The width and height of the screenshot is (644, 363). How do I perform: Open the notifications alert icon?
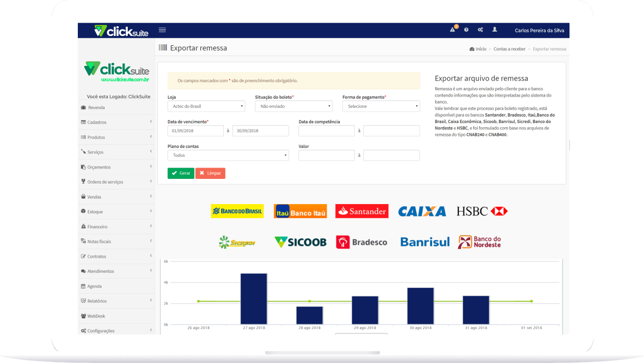(x=453, y=30)
